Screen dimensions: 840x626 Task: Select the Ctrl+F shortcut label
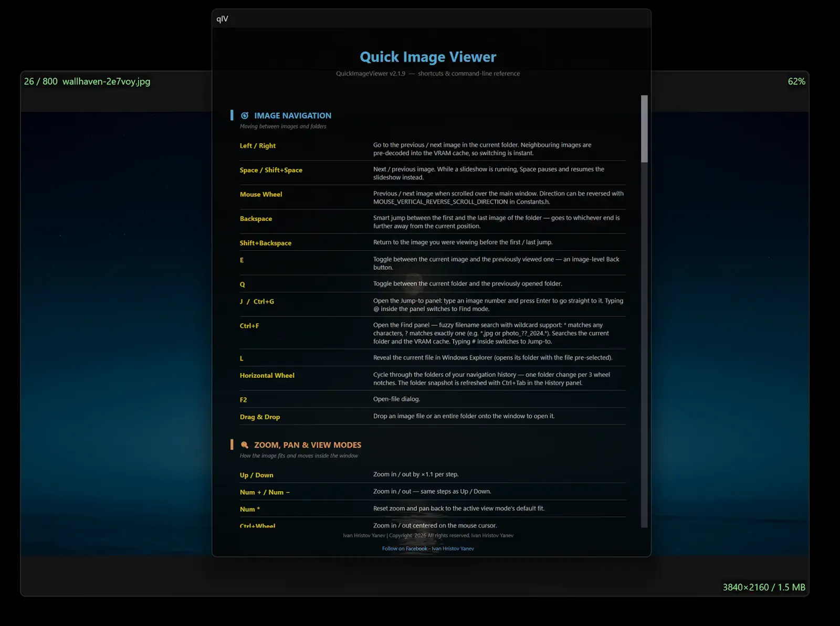pyautogui.click(x=249, y=326)
